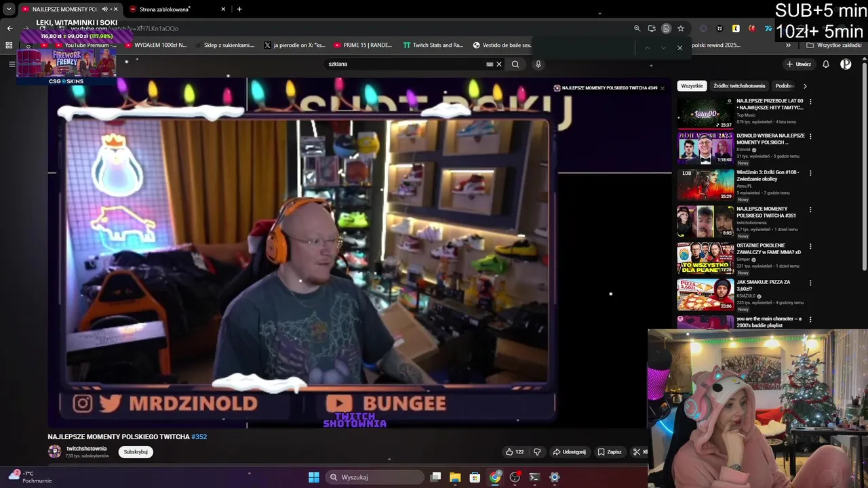This screenshot has width=868, height=488.
Task: Open options for 'TWITCHA #351' video
Action: click(x=810, y=209)
